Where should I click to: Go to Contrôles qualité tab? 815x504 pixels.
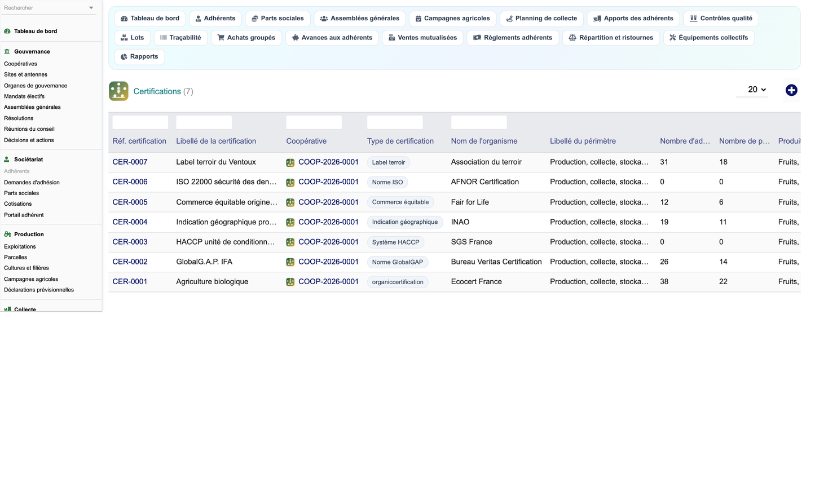(x=721, y=19)
